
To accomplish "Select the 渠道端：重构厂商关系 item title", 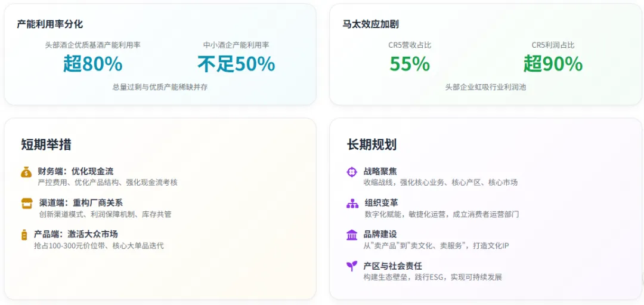I will (x=81, y=203).
